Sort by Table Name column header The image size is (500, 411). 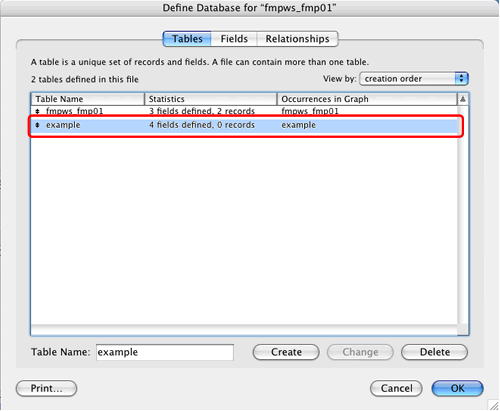(88, 99)
